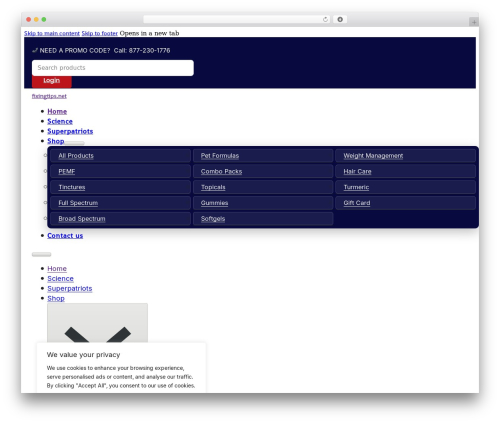Open Pet Formulas category
The height and width of the screenshot is (423, 500).
220,156
